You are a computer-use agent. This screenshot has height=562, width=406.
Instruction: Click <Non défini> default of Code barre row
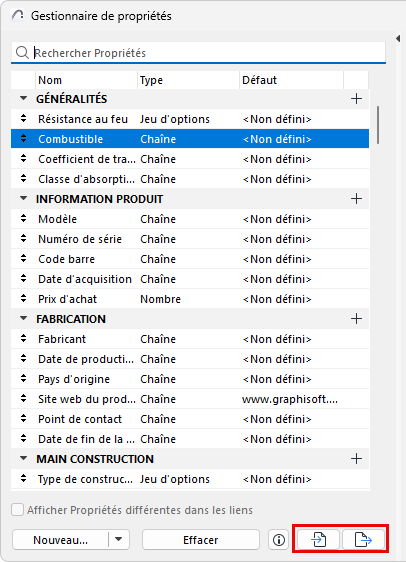pyautogui.click(x=277, y=259)
